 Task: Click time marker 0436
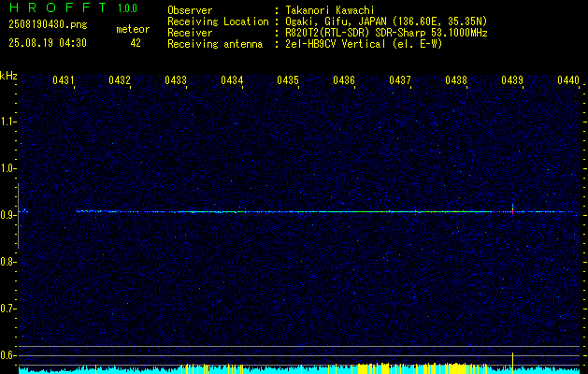point(344,80)
